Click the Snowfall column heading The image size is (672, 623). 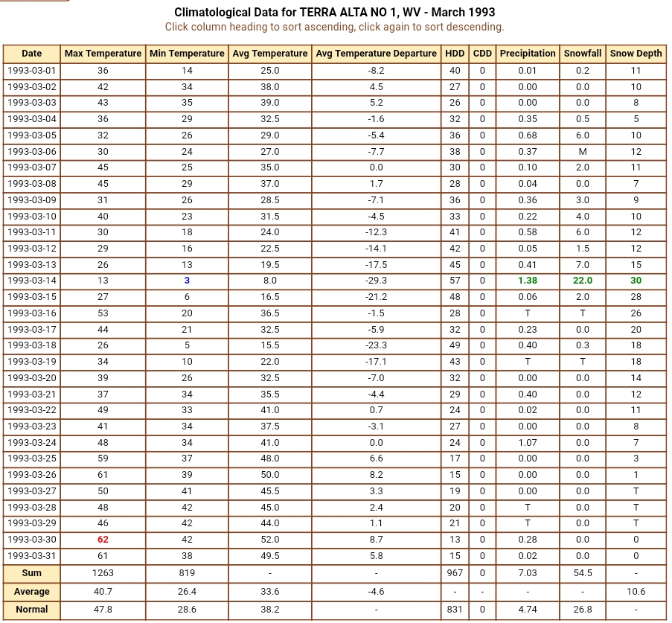point(583,54)
